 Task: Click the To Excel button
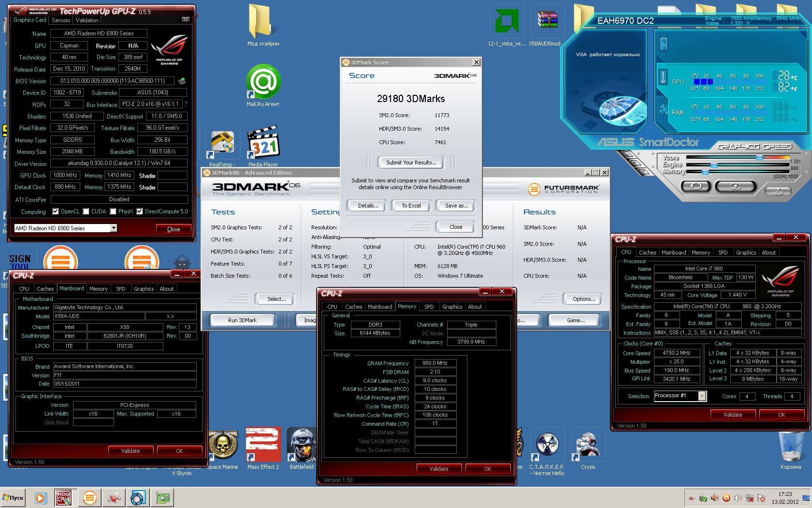[411, 206]
